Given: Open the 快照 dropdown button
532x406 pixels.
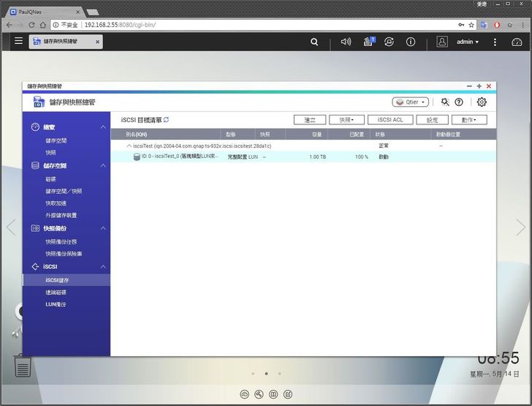Looking at the screenshot, I should 346,120.
